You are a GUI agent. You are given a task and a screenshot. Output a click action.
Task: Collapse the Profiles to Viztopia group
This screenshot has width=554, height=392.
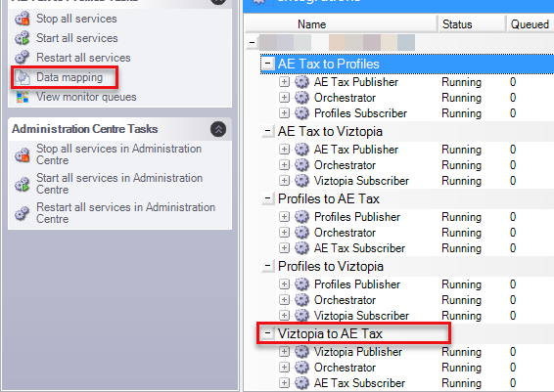tap(268, 266)
